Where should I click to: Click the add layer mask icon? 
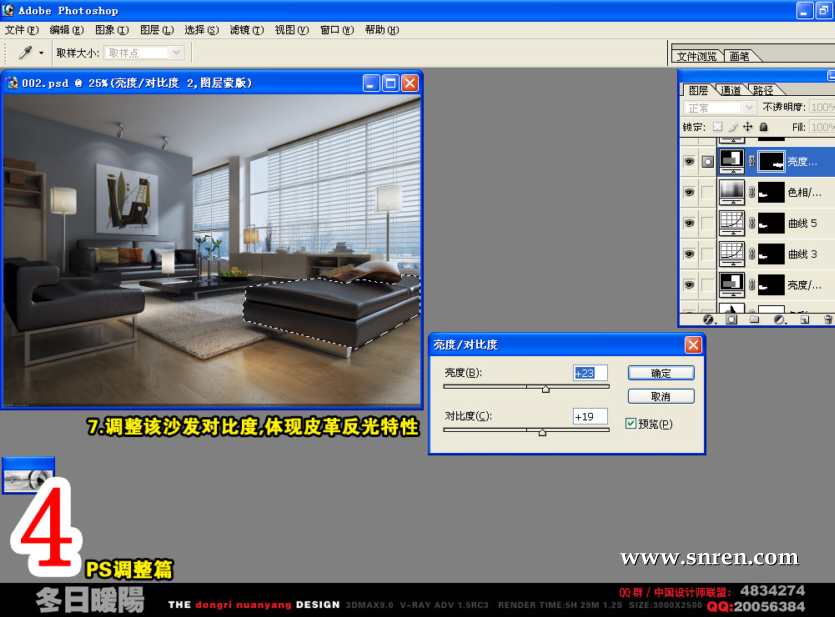tap(732, 319)
